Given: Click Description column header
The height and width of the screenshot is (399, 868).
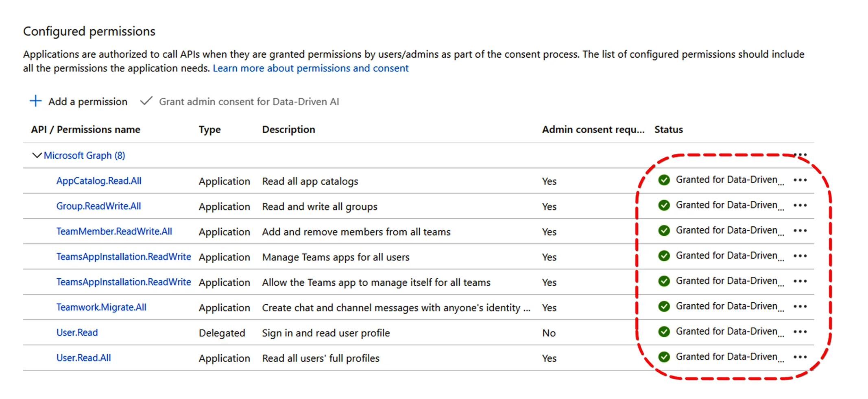Looking at the screenshot, I should tap(288, 129).
